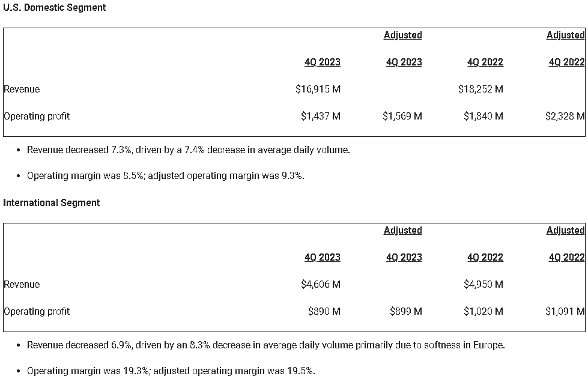Click the $4,950 M International revenue value

[x=483, y=285]
